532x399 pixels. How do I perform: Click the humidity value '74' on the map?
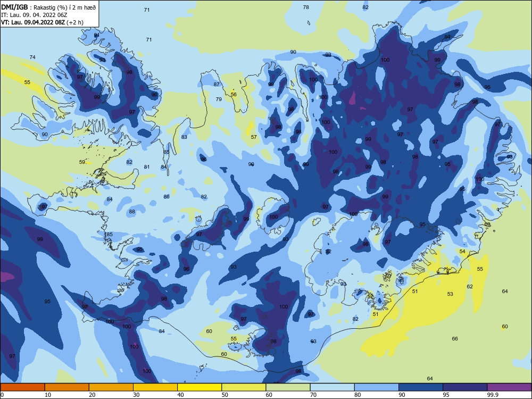(32, 57)
